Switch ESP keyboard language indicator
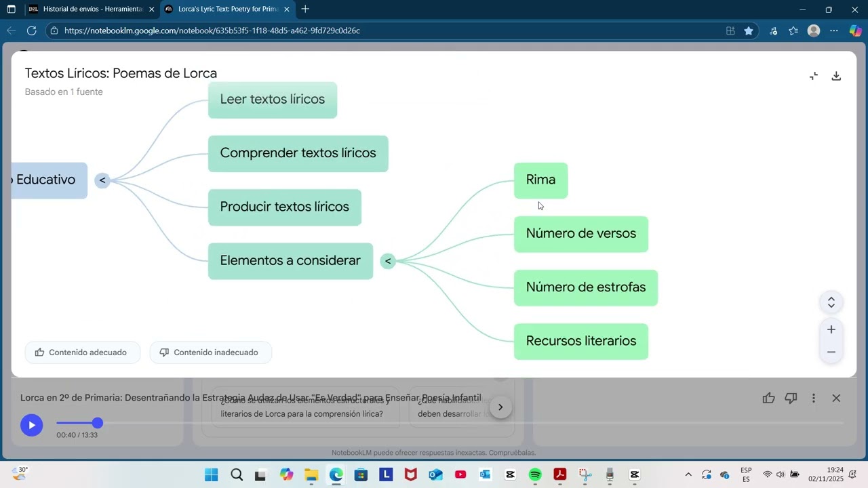The height and width of the screenshot is (488, 868). point(746,474)
